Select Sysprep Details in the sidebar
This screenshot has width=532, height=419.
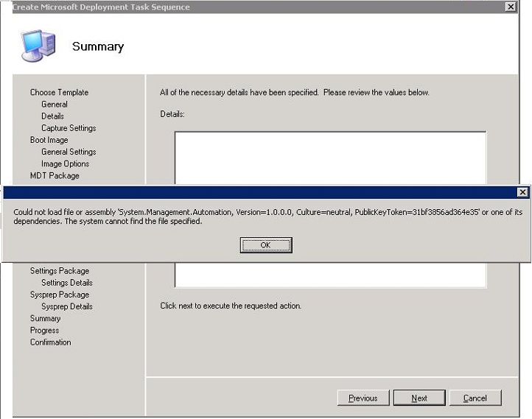point(67,306)
